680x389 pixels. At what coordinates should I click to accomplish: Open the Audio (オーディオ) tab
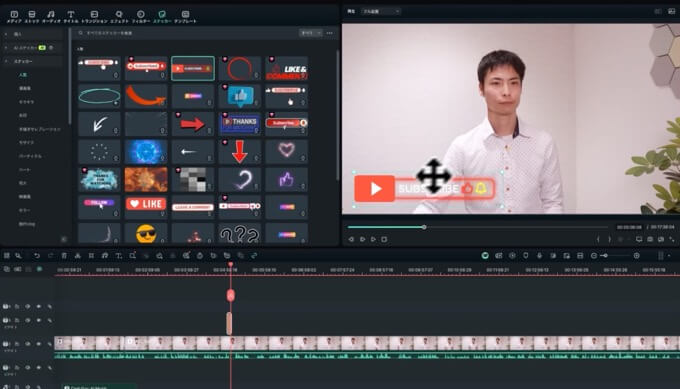pyautogui.click(x=51, y=17)
